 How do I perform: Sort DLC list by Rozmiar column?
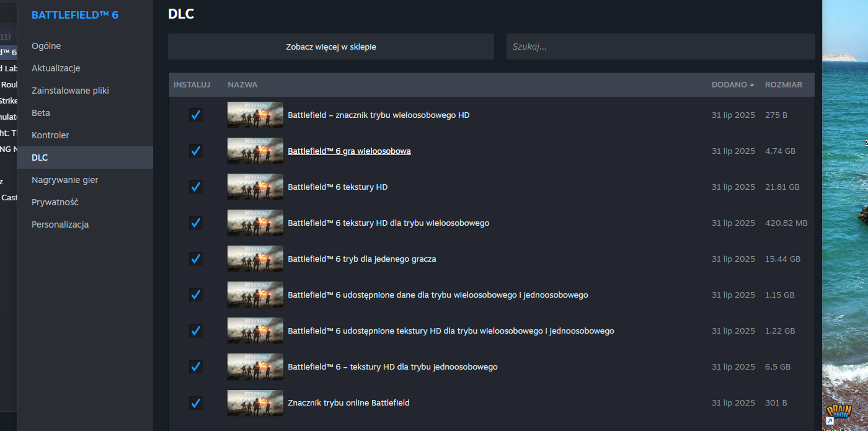point(784,84)
